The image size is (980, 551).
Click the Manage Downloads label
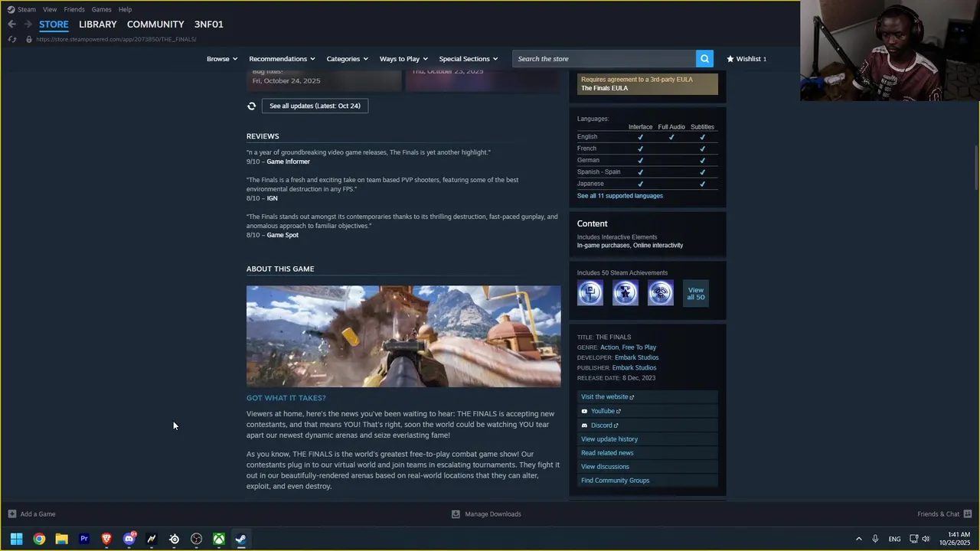click(493, 514)
